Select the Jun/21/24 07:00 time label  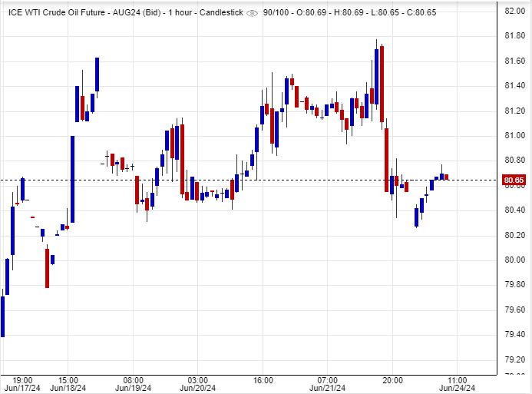click(328, 383)
